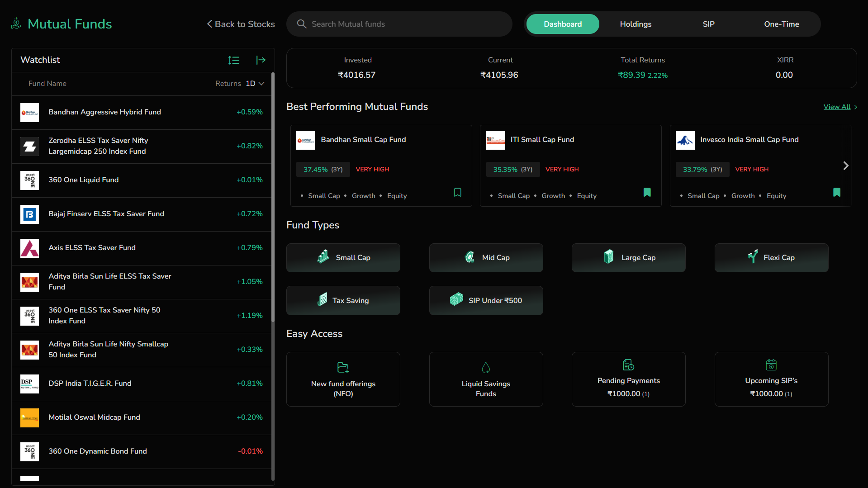Click the Motilal Oswal Midcap Fund logo
The width and height of the screenshot is (868, 488).
point(30,418)
